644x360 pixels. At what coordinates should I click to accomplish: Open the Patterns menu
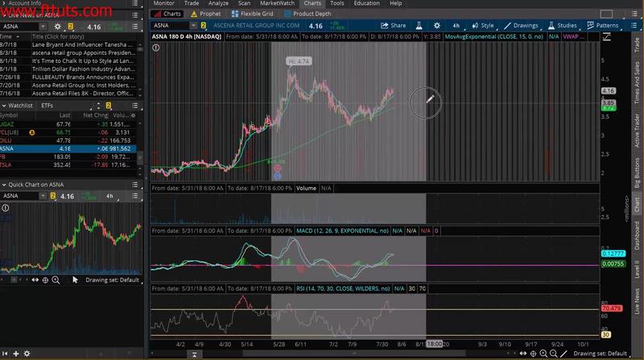[602, 26]
